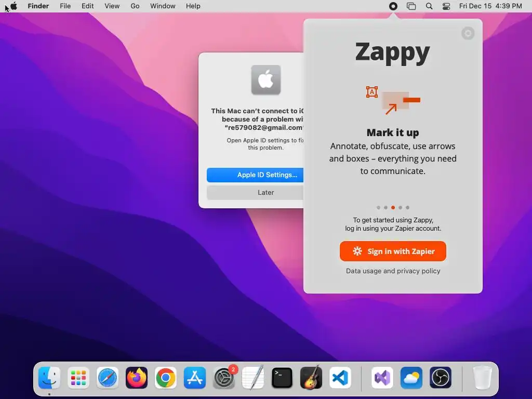532x399 pixels.
Task: Open the Edit menu
Action: click(x=87, y=6)
